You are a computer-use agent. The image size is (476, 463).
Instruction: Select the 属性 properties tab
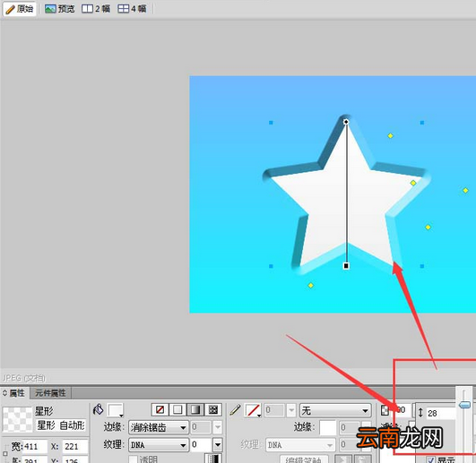[x=14, y=393]
